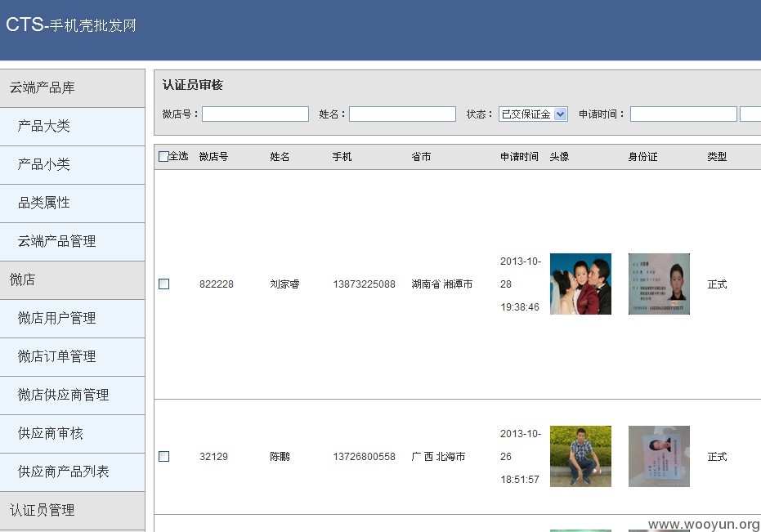Click the 申请时间 start date input
The width and height of the screenshot is (761, 532).
pos(683,114)
